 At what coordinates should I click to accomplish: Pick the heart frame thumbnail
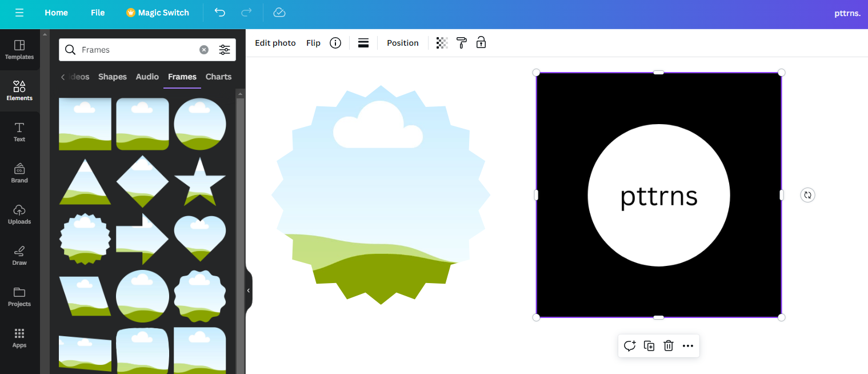coord(200,238)
